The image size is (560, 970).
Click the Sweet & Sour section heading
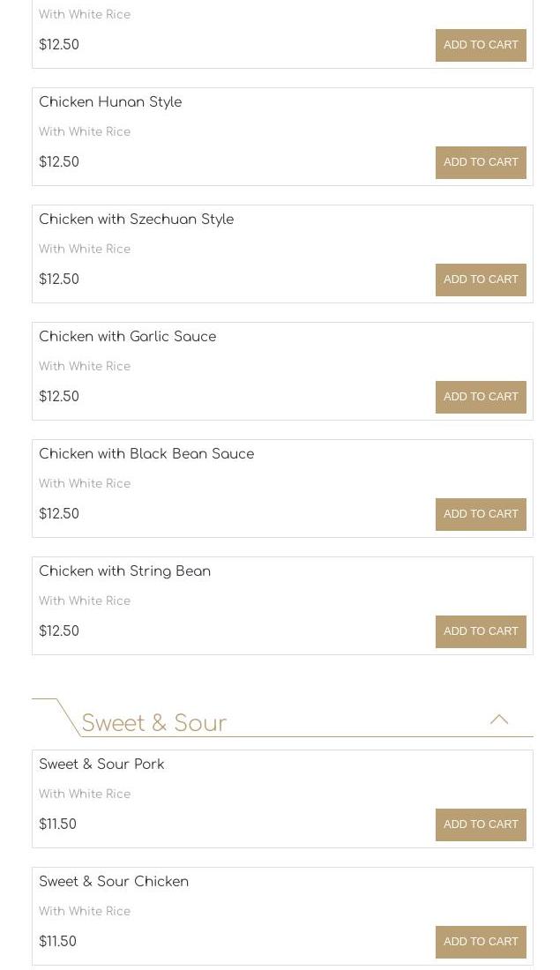coord(154,724)
